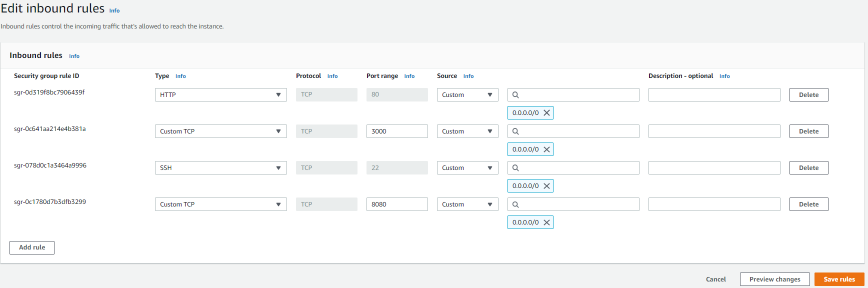
Task: Click source search field of HTTP rule
Action: [x=573, y=94]
